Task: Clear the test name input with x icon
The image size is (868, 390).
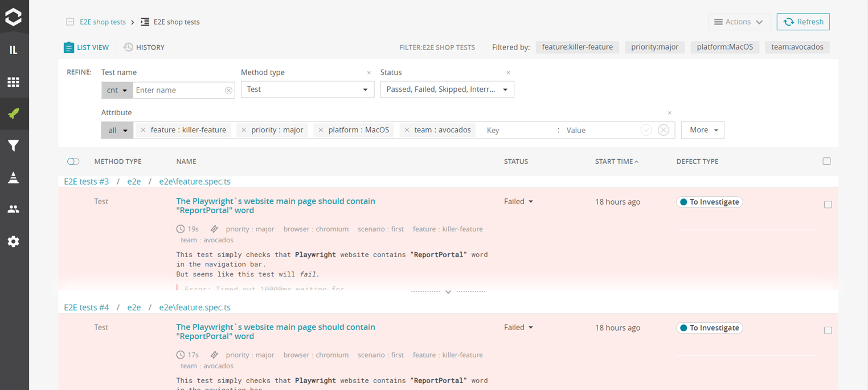Action: click(228, 90)
